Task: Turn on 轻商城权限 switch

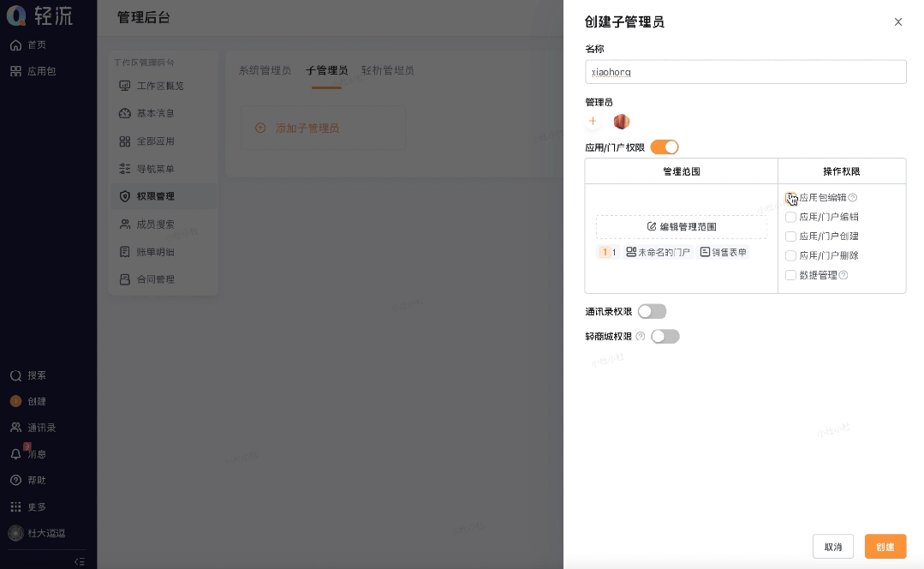Action: coord(665,337)
